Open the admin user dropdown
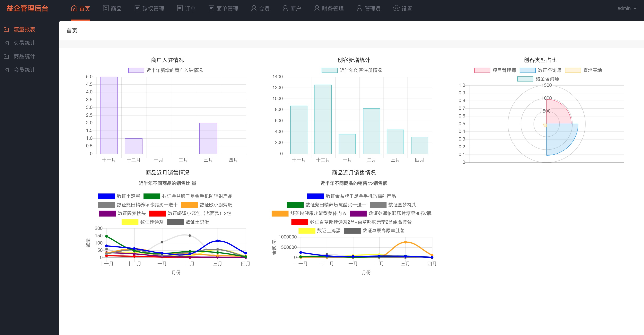This screenshot has height=335, width=644. [627, 8]
